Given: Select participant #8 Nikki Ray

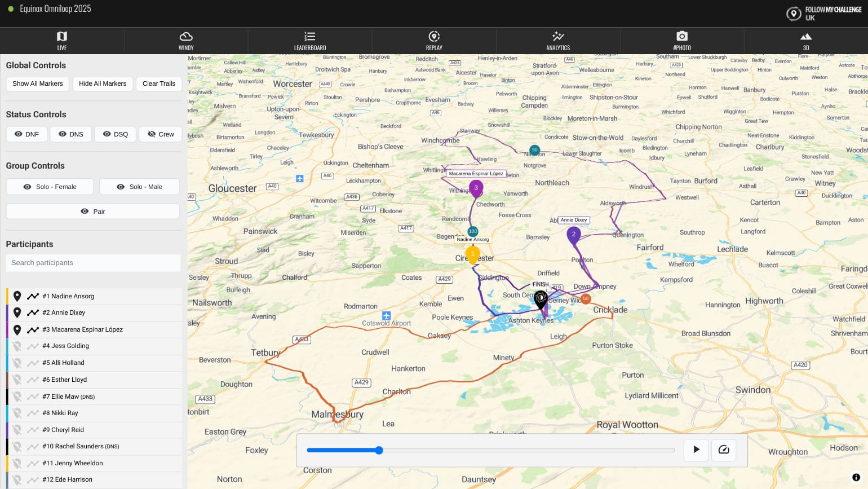Looking at the screenshot, I should click(x=60, y=413).
